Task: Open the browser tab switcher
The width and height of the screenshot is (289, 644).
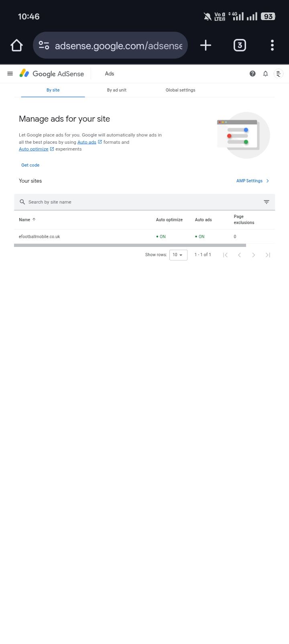Action: (x=240, y=45)
